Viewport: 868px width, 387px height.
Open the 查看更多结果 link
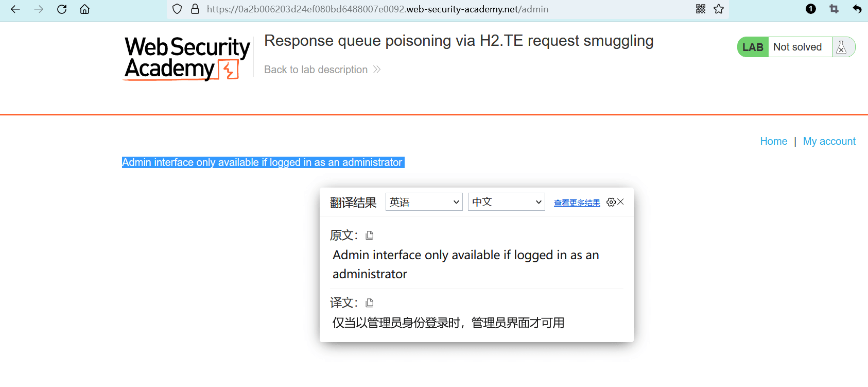tap(577, 203)
